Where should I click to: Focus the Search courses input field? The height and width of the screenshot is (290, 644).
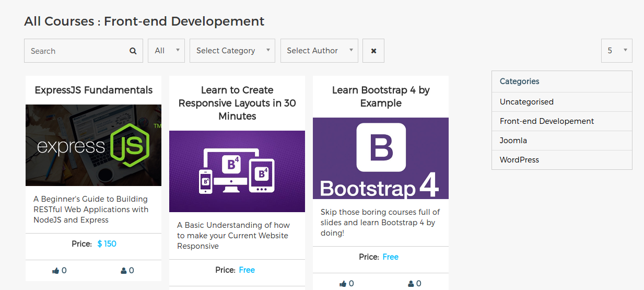pos(76,51)
